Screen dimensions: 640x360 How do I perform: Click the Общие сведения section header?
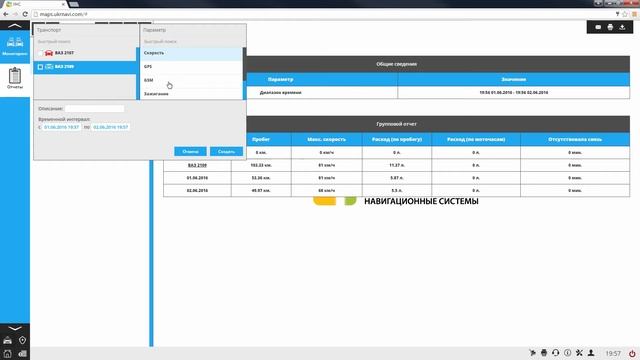(396, 64)
